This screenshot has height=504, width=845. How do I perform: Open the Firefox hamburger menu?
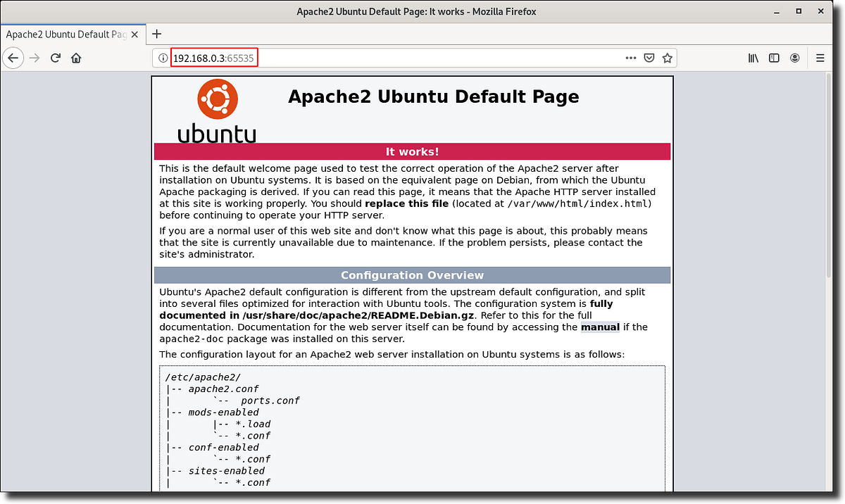pos(820,58)
